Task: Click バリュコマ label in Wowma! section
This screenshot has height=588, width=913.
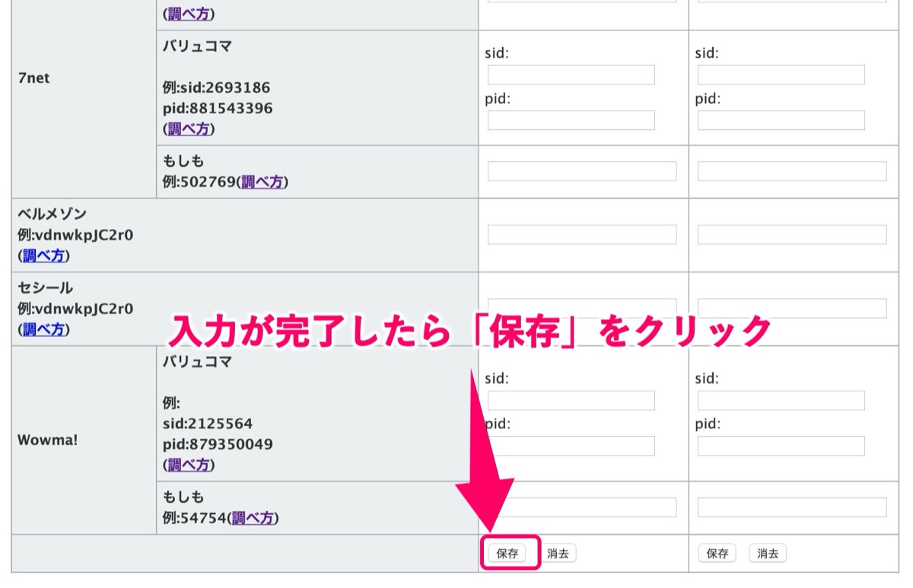Action: [x=197, y=362]
